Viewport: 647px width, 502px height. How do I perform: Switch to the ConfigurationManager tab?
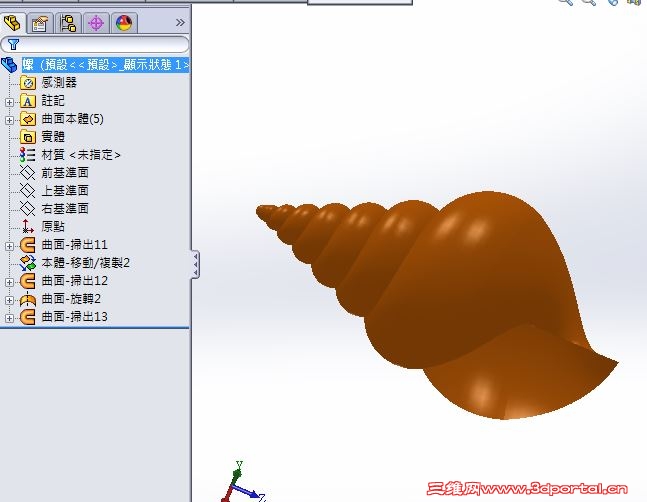(x=68, y=23)
